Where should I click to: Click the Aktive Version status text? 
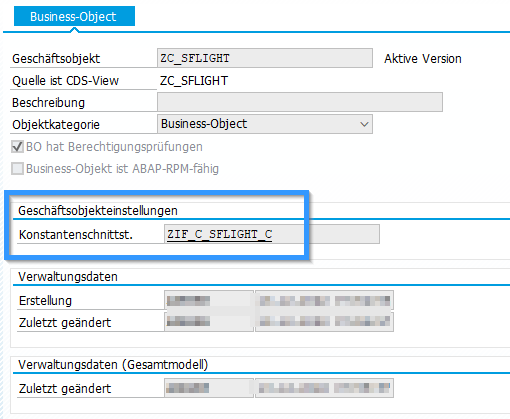click(x=423, y=59)
